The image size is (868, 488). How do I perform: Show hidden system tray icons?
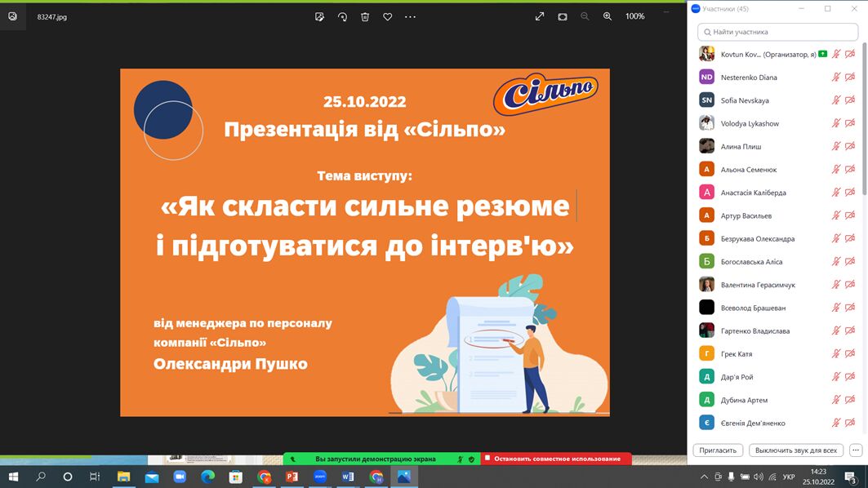point(704,477)
